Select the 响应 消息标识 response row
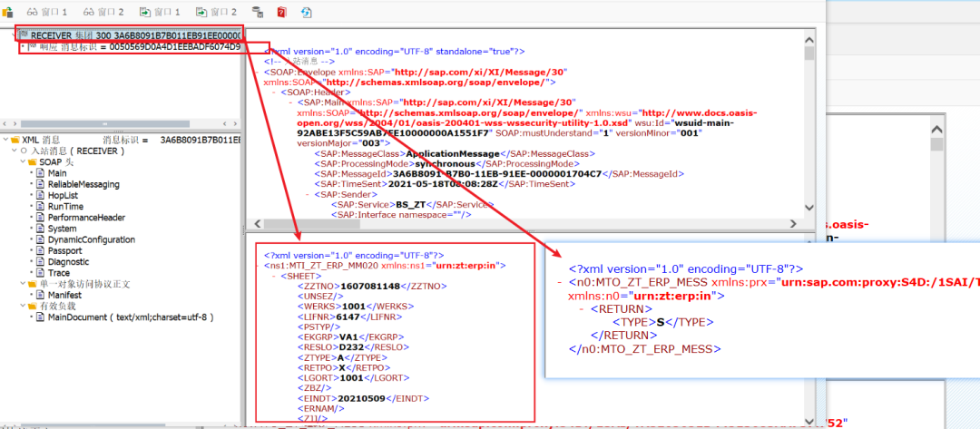This screenshot has height=429, width=980. 131,47
